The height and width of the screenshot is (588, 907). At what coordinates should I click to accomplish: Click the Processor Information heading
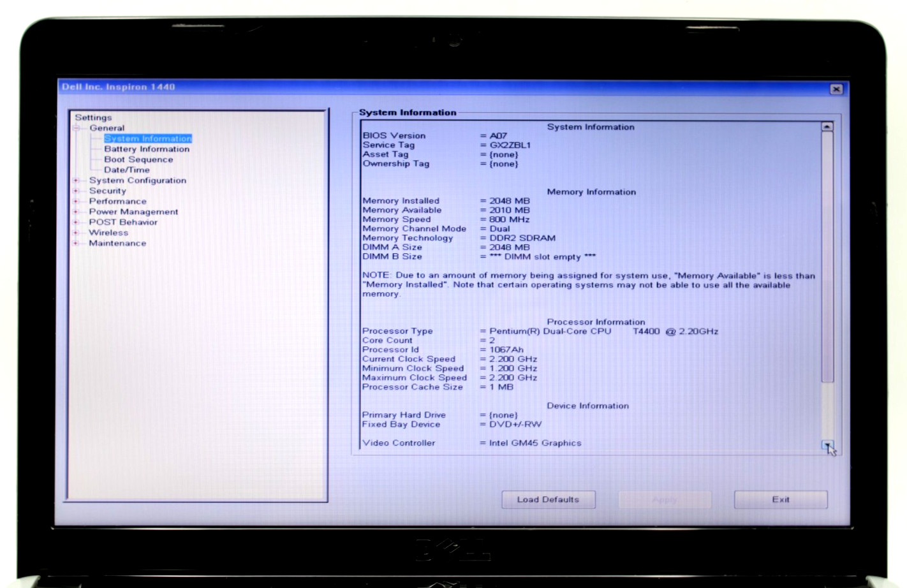pos(596,322)
